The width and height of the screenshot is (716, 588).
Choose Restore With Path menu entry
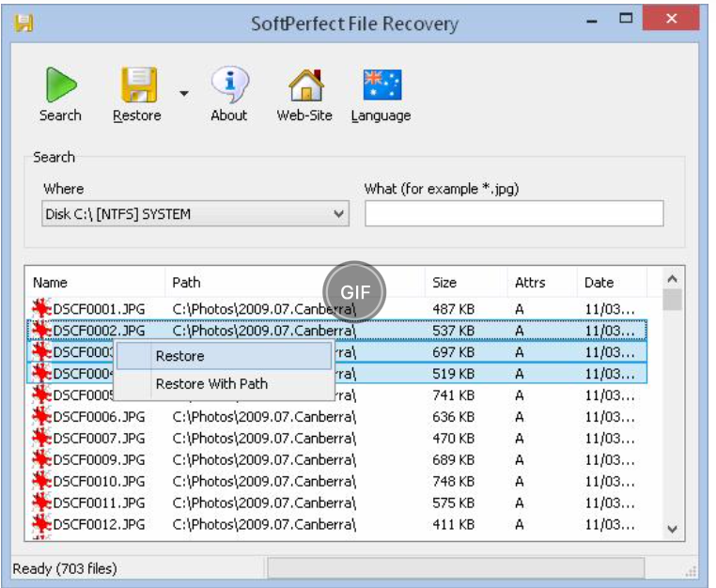[211, 383]
